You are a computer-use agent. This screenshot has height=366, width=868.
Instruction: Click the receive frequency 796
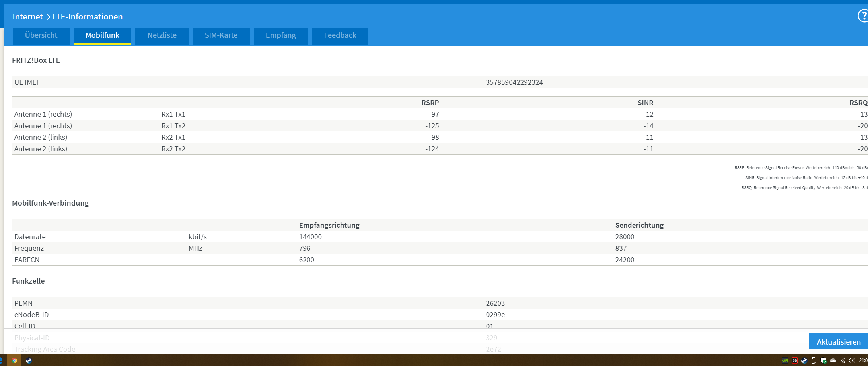pyautogui.click(x=305, y=248)
